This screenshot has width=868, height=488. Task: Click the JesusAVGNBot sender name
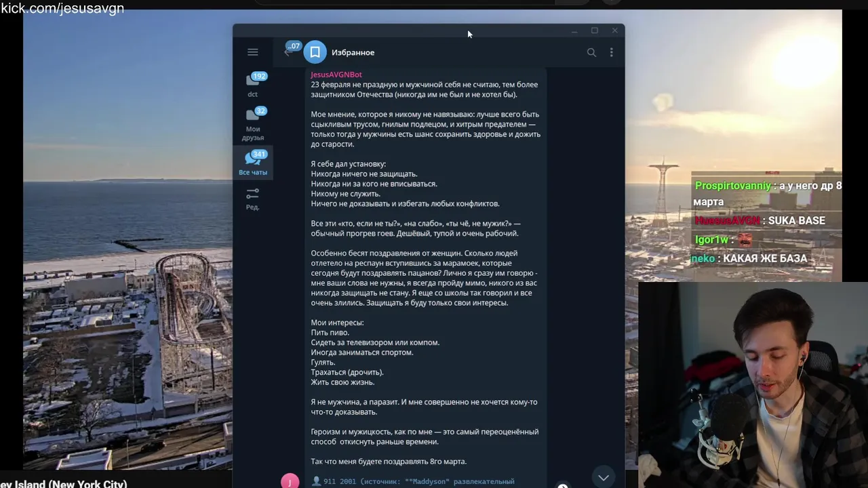coord(336,75)
